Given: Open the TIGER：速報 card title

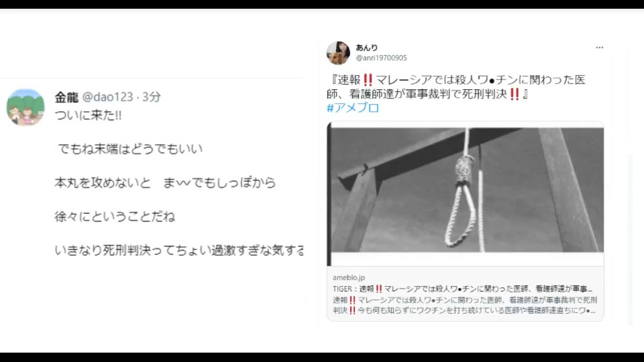Looking at the screenshot, I should tap(462, 289).
